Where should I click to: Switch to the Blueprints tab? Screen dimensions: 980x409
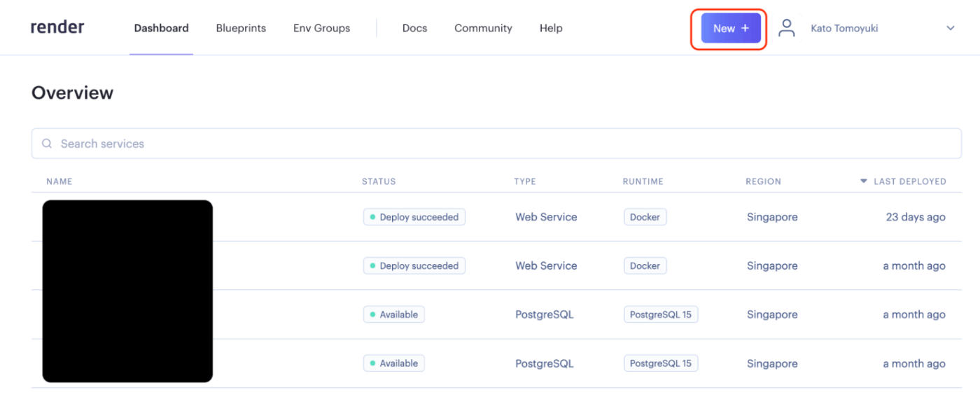(241, 29)
